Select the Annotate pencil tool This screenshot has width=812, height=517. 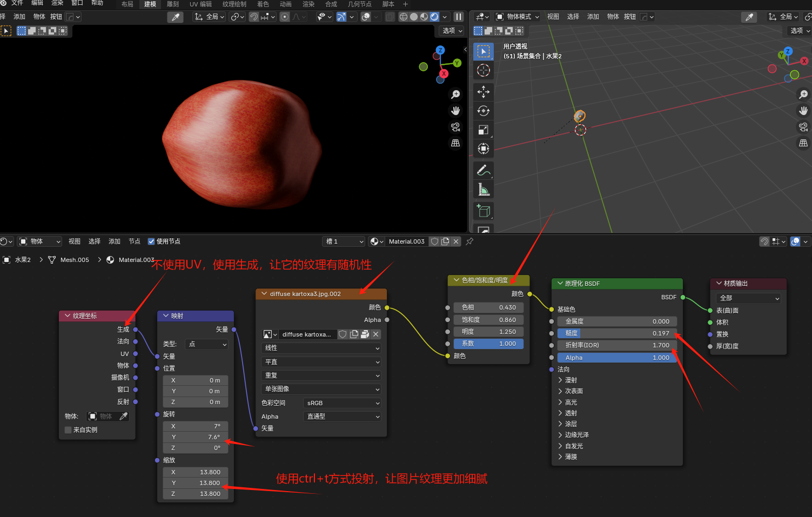pyautogui.click(x=484, y=171)
